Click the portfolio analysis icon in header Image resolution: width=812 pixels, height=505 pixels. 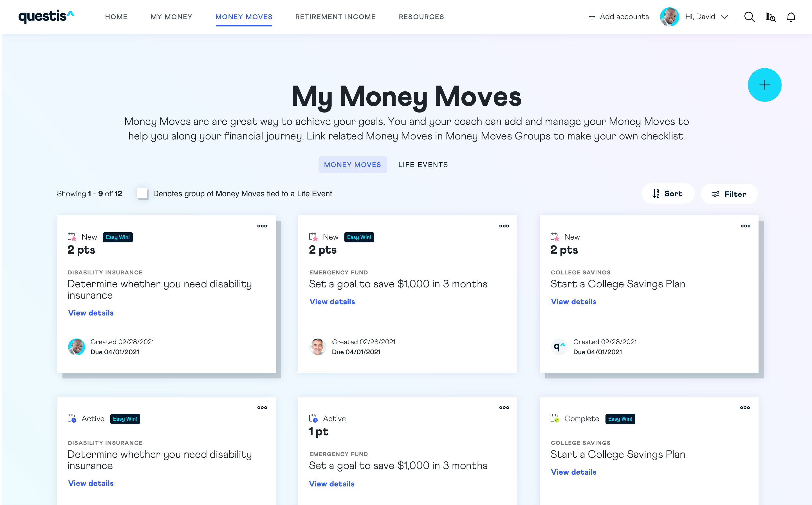click(770, 17)
